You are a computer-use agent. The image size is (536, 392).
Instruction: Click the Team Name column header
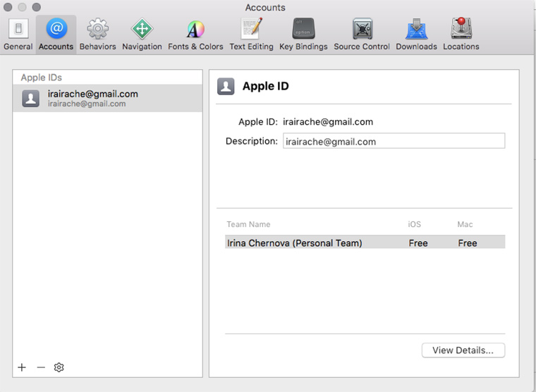pos(248,224)
